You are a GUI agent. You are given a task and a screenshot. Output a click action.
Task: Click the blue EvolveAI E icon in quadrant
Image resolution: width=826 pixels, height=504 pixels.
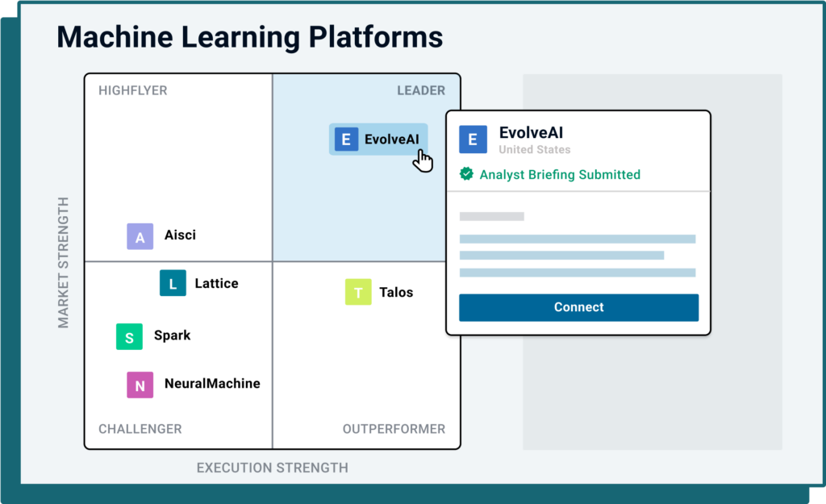click(346, 140)
